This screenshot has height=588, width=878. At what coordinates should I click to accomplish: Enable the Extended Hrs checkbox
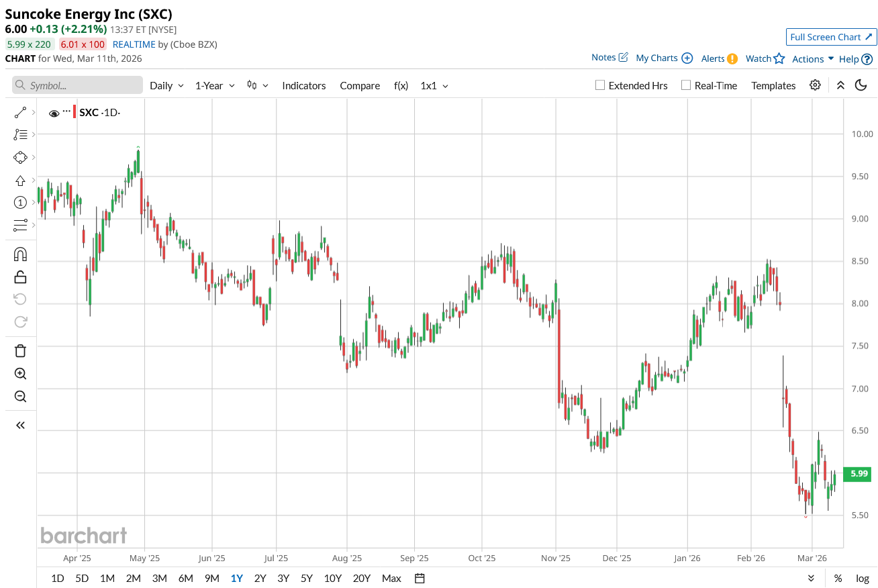601,85
